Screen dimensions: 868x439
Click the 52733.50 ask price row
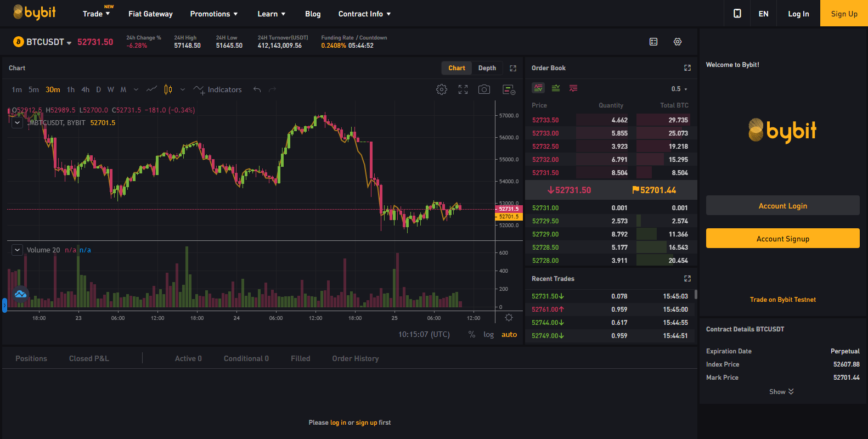point(611,120)
